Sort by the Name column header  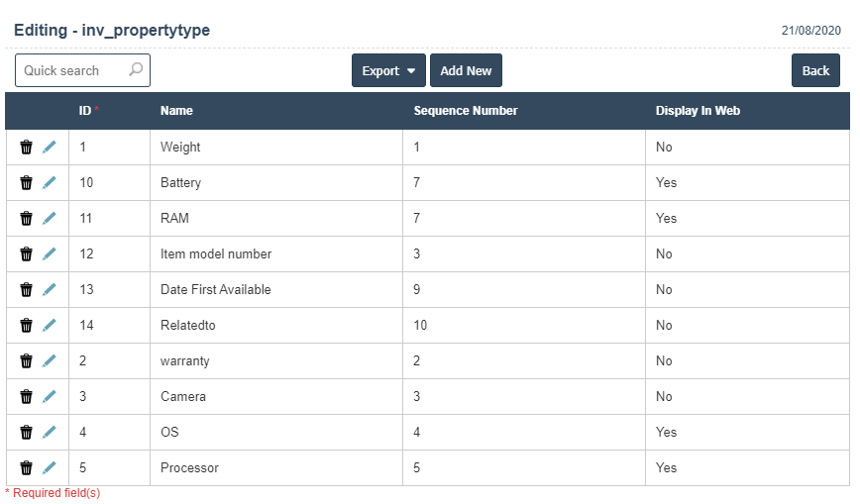(176, 111)
